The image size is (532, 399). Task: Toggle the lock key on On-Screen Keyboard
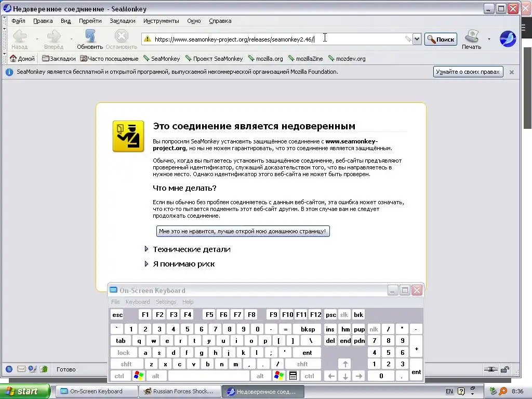(124, 353)
